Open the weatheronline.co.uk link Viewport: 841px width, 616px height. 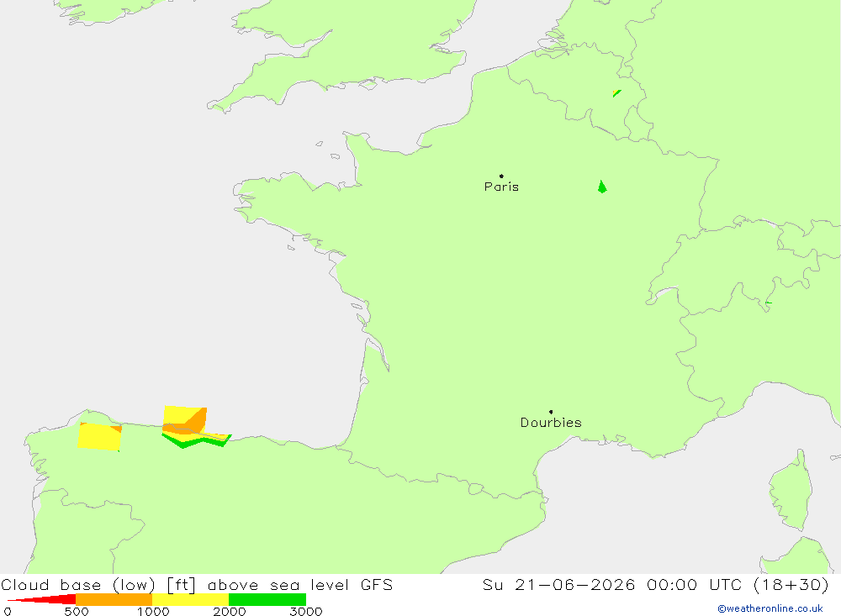[770, 608]
